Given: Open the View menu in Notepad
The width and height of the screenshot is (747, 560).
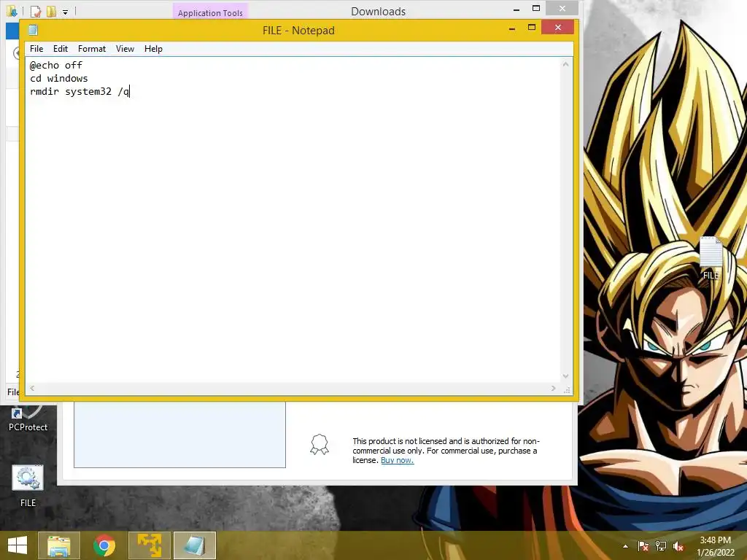Looking at the screenshot, I should pyautogui.click(x=125, y=49).
